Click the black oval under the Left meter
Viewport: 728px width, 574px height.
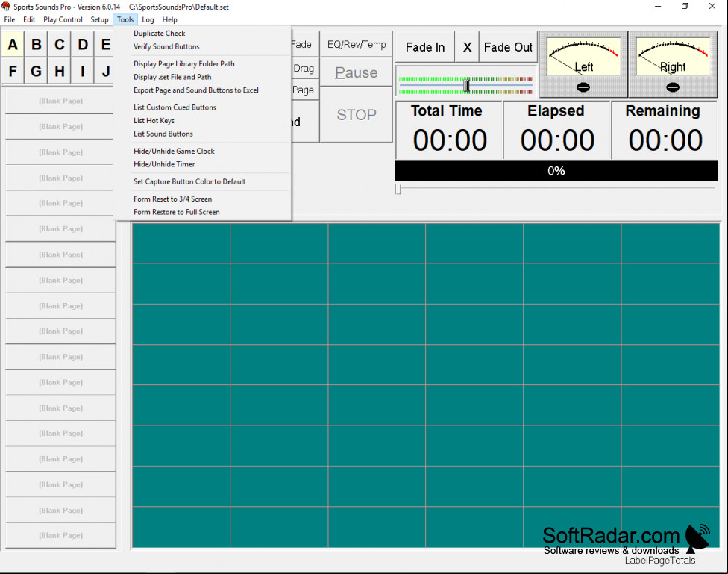point(583,87)
